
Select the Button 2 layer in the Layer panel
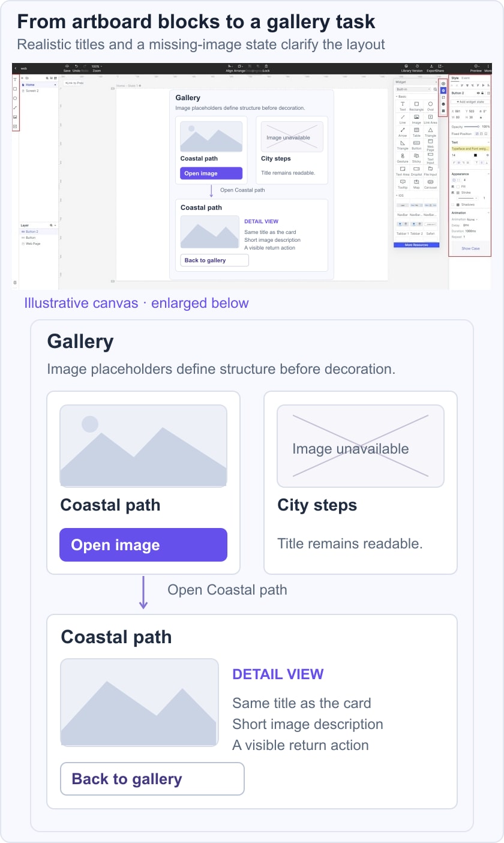click(39, 232)
